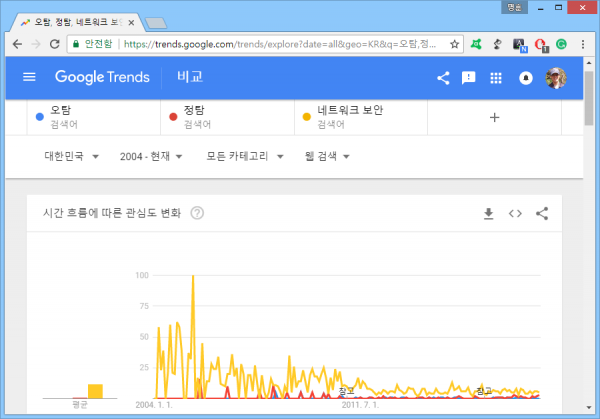Click the tall yellow peak at 100

(193, 277)
